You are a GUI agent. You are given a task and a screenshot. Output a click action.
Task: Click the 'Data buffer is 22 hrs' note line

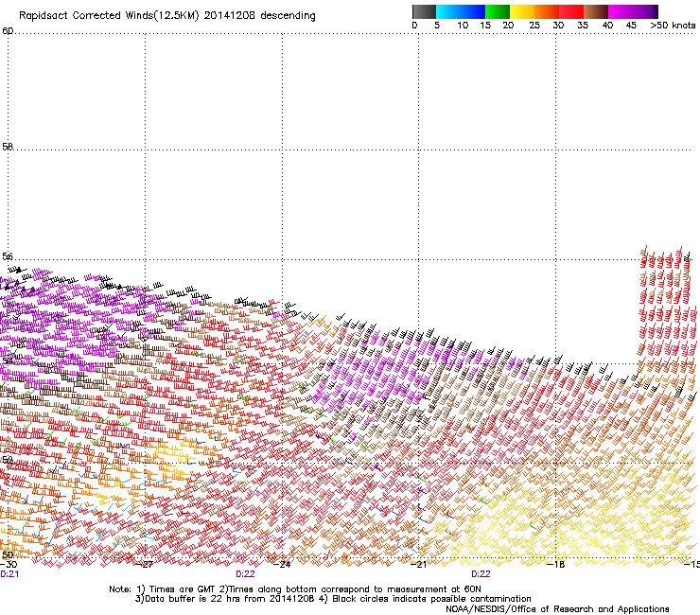[x=333, y=599]
